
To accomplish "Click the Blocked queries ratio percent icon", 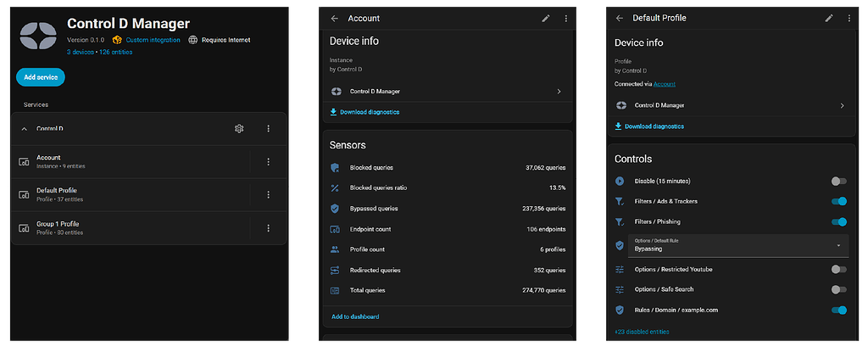I will pyautogui.click(x=335, y=187).
